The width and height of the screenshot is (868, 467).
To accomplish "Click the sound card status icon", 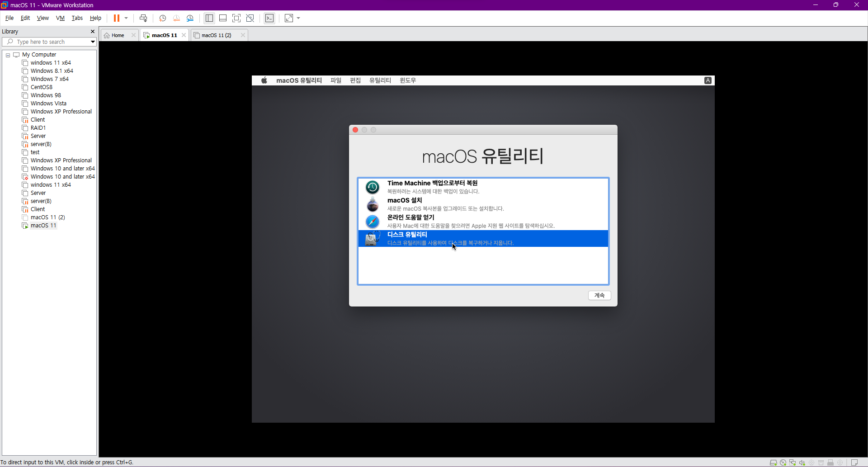I will click(802, 462).
